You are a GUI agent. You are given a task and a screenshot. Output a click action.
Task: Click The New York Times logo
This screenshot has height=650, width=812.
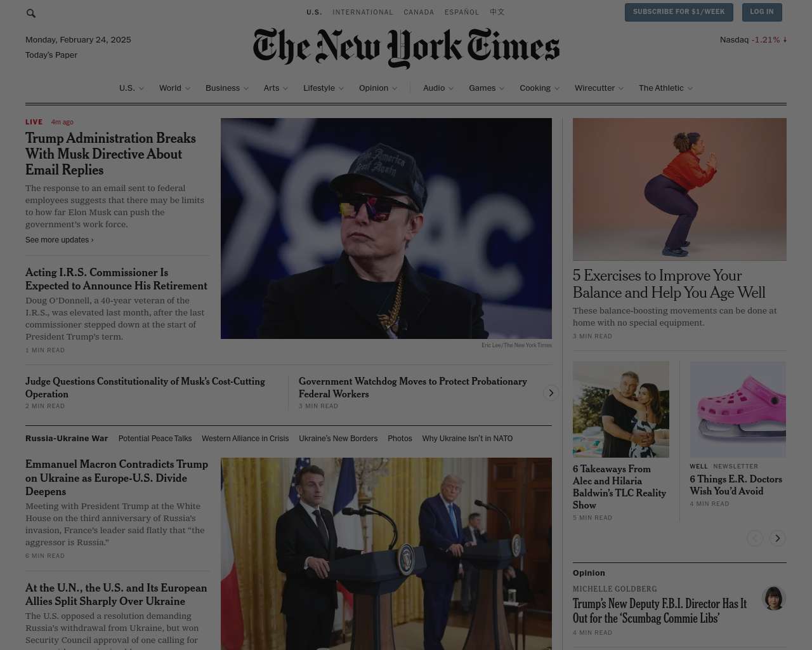[x=406, y=48]
